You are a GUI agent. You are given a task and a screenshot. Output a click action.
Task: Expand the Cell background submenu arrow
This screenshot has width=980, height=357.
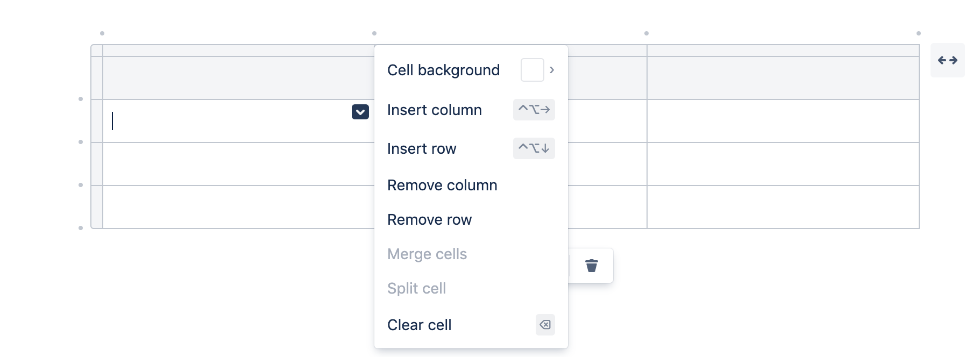coord(551,70)
